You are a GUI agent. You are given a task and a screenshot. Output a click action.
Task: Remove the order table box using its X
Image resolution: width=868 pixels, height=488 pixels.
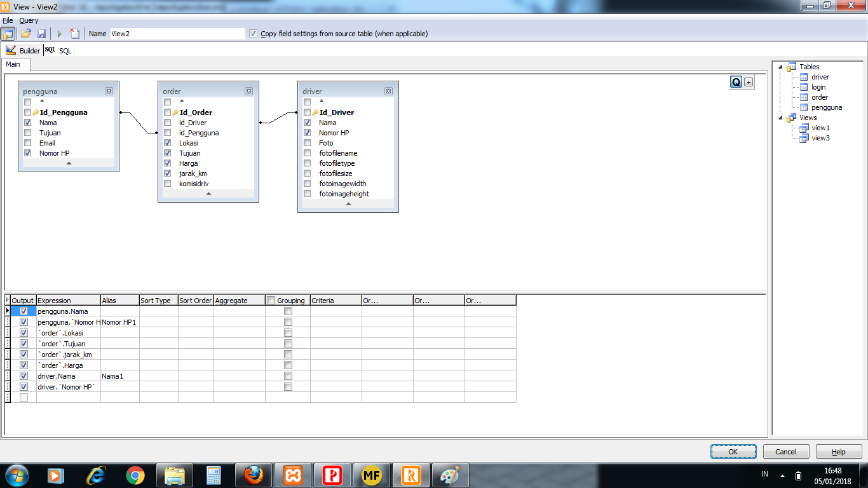248,91
